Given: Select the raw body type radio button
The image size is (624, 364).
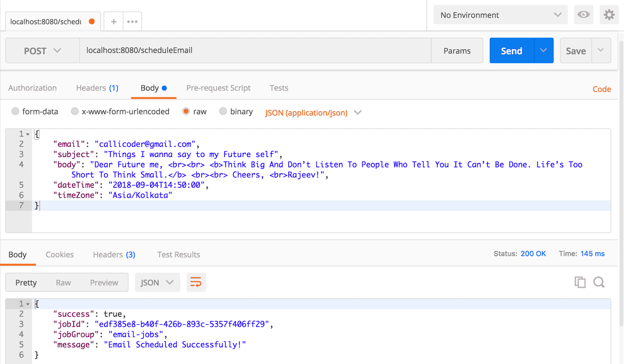Looking at the screenshot, I should tap(185, 111).
